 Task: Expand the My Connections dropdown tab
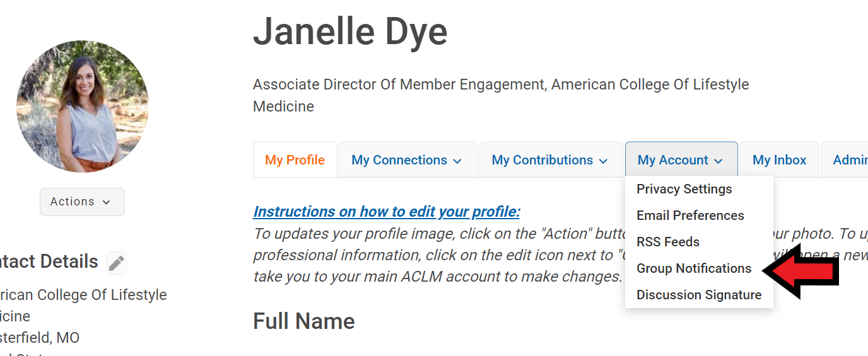pos(406,160)
